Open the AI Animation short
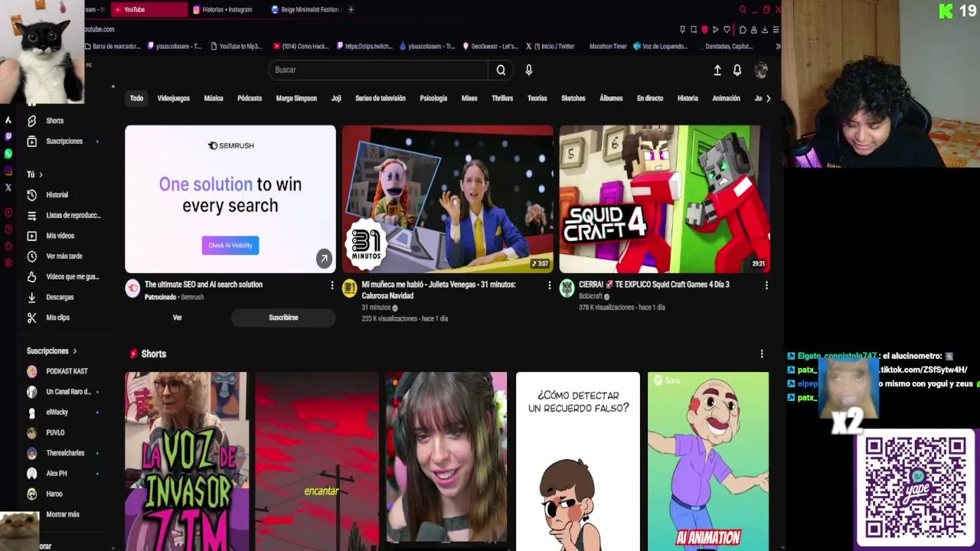 708,461
